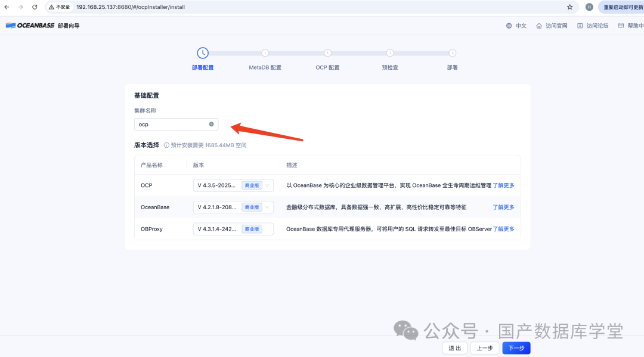Click the OCP product name cell
644x357 pixels.
pos(147,185)
